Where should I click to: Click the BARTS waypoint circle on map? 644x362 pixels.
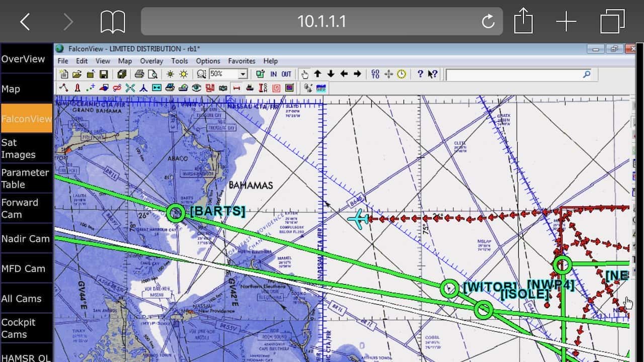coord(176,213)
